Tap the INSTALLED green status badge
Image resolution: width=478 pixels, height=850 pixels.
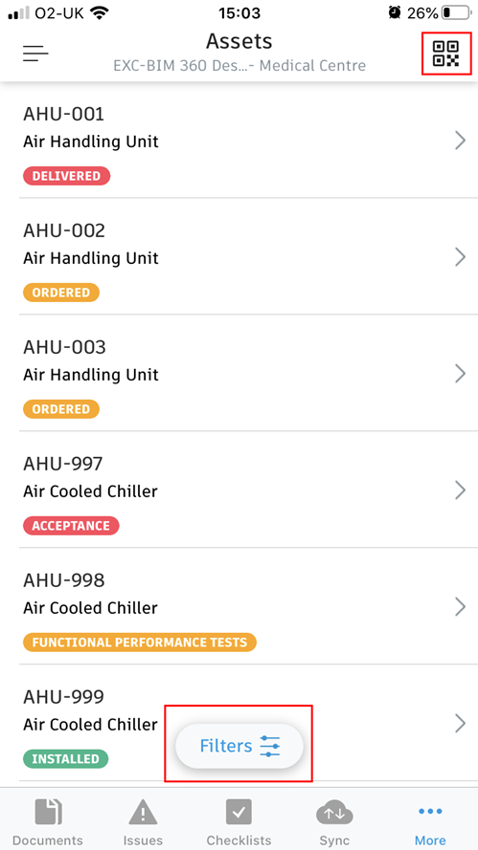click(66, 759)
